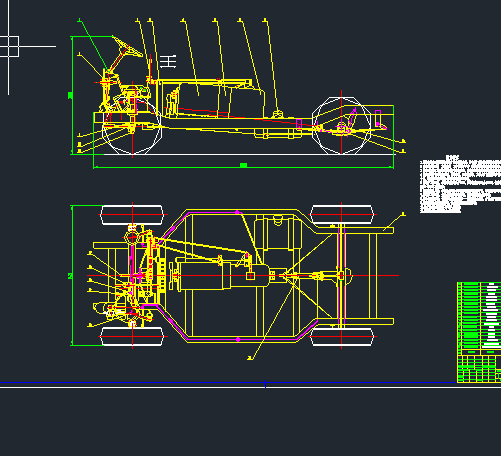Select the magenta rectangle above the rear axle
501x456 pixels.
pos(378,118)
